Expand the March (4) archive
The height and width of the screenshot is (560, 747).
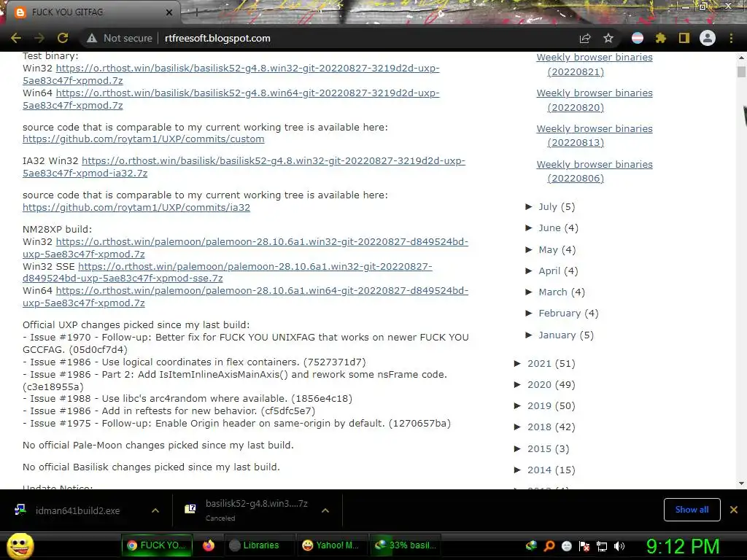(x=529, y=292)
